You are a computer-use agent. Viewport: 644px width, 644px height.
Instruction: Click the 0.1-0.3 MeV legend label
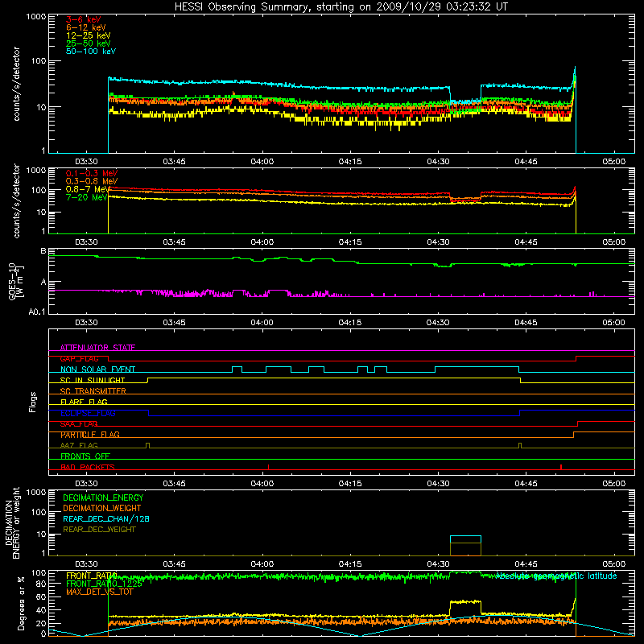coord(92,173)
